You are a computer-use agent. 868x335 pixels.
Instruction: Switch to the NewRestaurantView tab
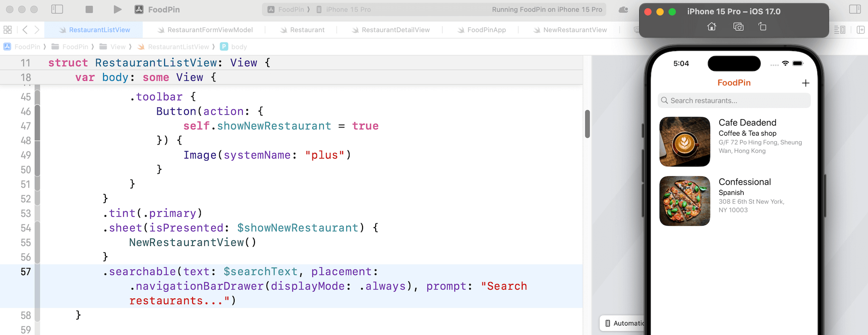[575, 30]
